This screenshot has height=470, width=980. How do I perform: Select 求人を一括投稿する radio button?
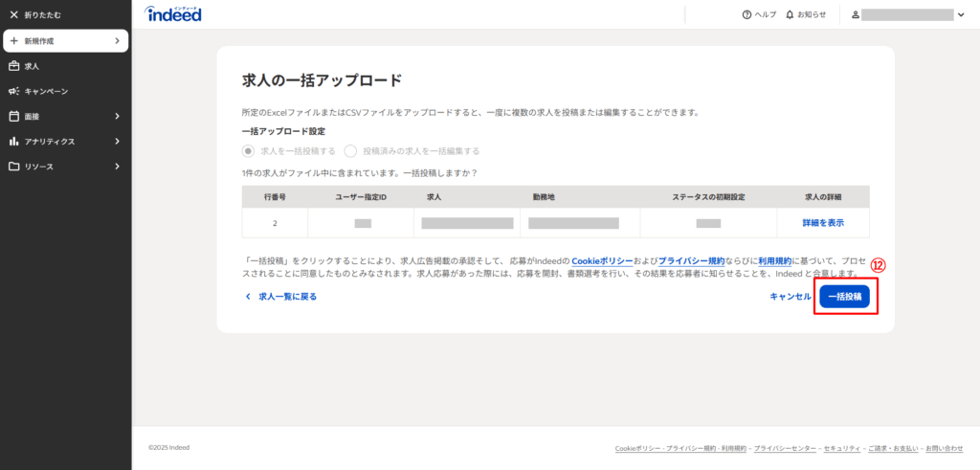click(249, 150)
